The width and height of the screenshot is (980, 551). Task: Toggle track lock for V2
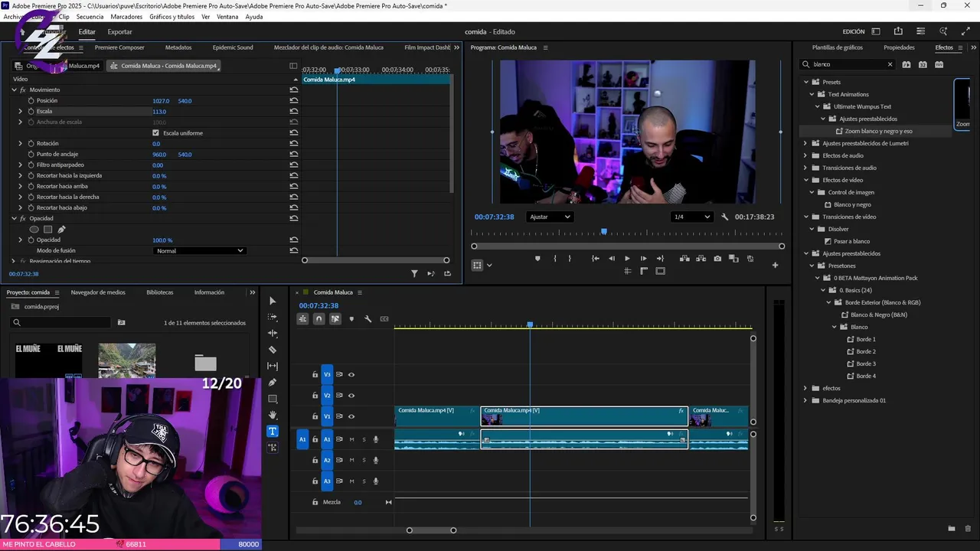[x=315, y=396]
